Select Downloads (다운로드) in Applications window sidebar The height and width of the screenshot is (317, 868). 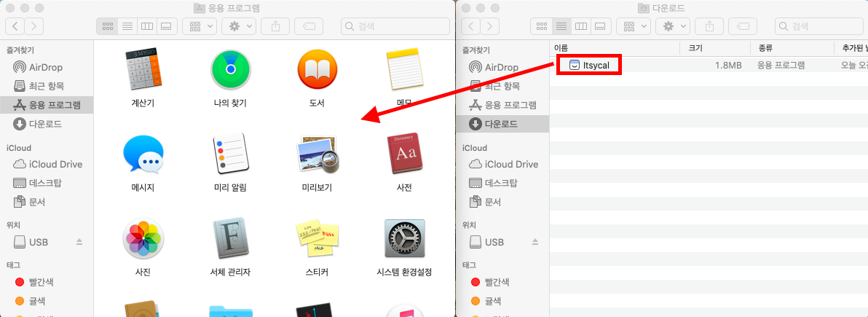click(47, 124)
